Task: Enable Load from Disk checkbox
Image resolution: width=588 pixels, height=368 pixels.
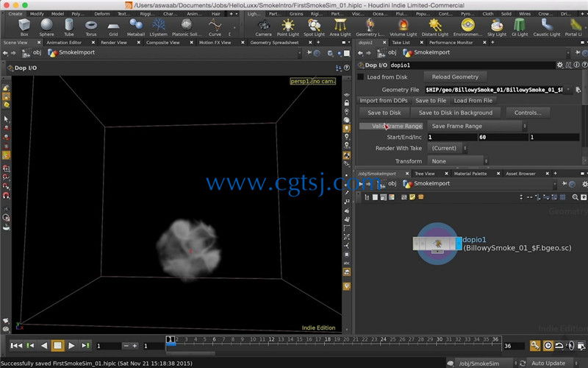Action: 360,77
